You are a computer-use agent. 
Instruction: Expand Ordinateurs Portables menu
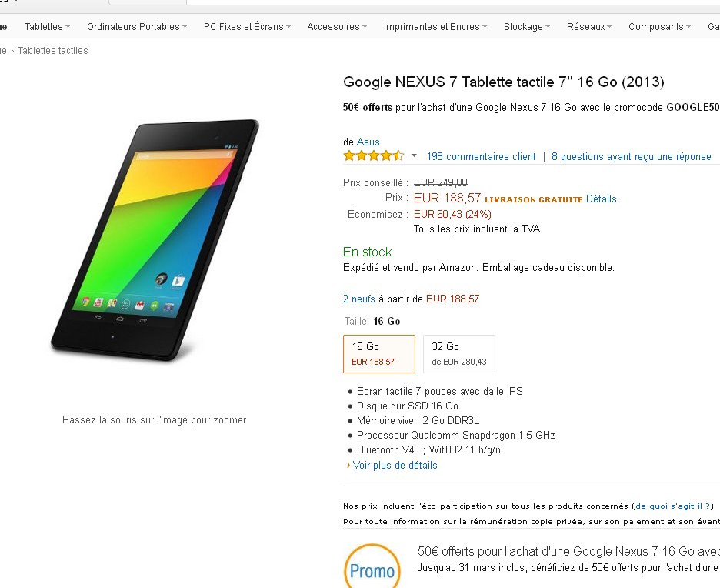(x=137, y=27)
